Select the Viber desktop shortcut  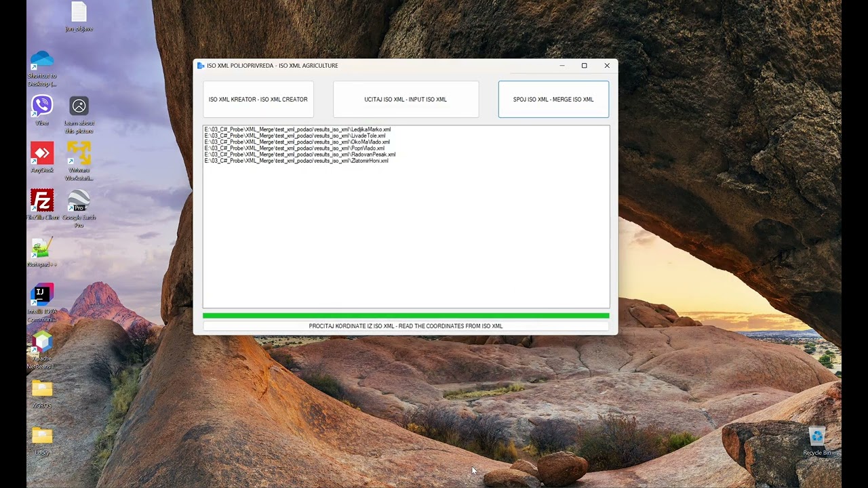[x=42, y=110]
